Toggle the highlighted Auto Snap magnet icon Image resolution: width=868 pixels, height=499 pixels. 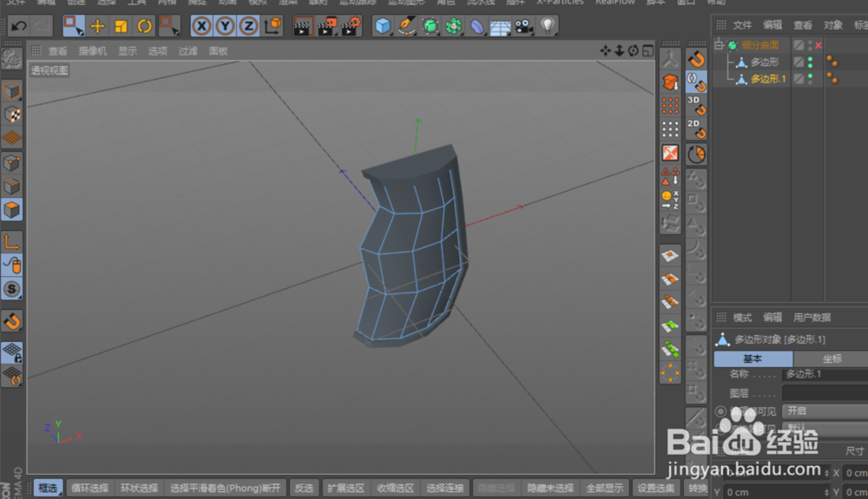(696, 82)
